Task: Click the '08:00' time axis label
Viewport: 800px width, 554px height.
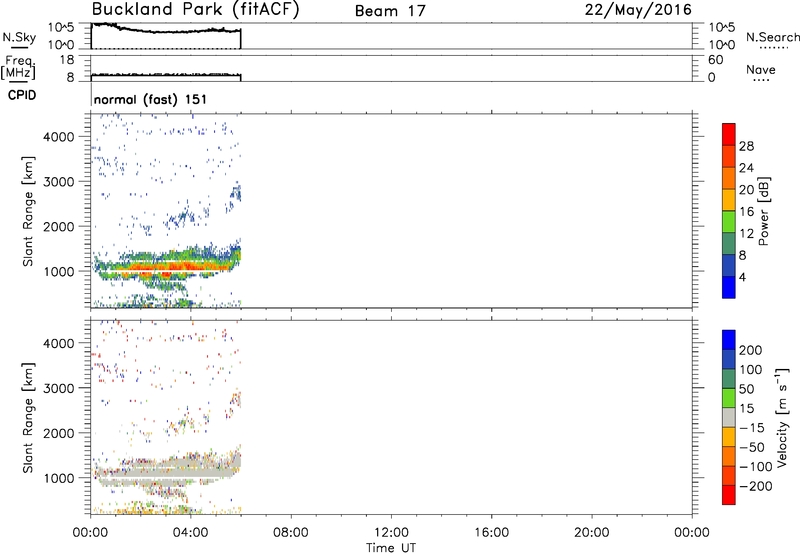Action: (290, 533)
